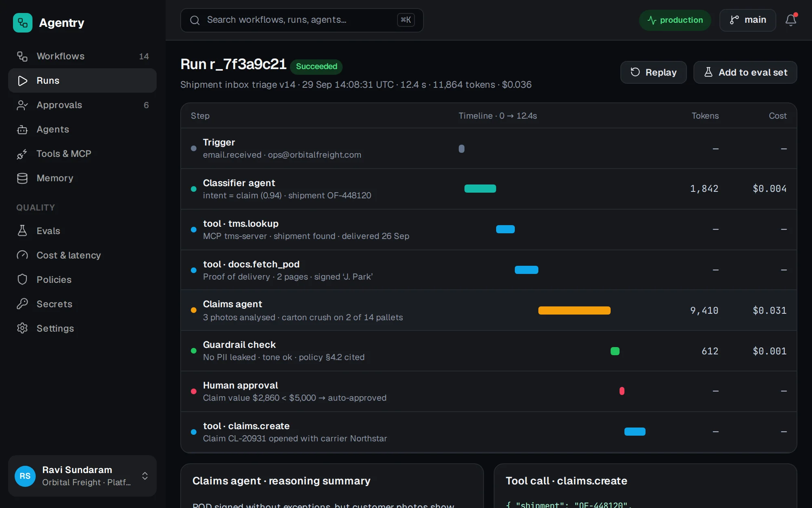Viewport: 812px width, 508px height.
Task: Click the RS user avatar
Action: pos(25,476)
